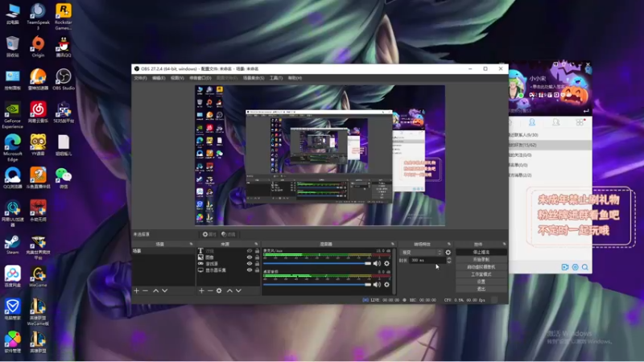Open OBS Scene Collection menu
The image size is (644, 362).
tap(254, 78)
